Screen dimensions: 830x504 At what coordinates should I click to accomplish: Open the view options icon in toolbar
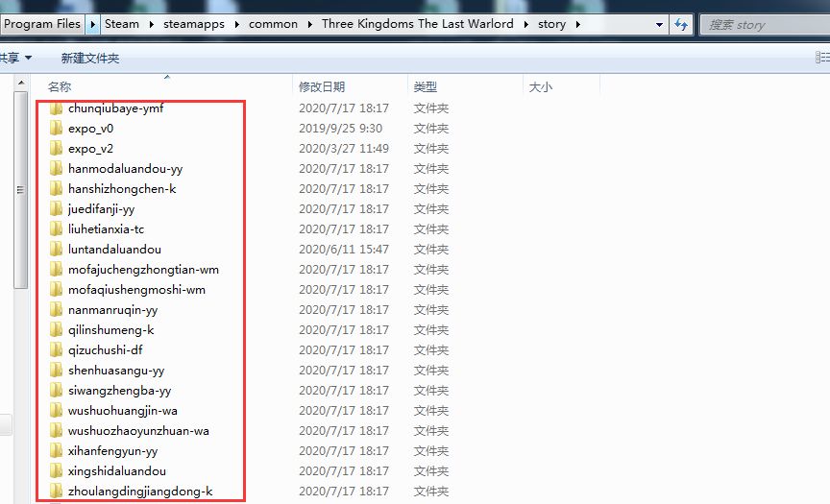click(x=822, y=57)
